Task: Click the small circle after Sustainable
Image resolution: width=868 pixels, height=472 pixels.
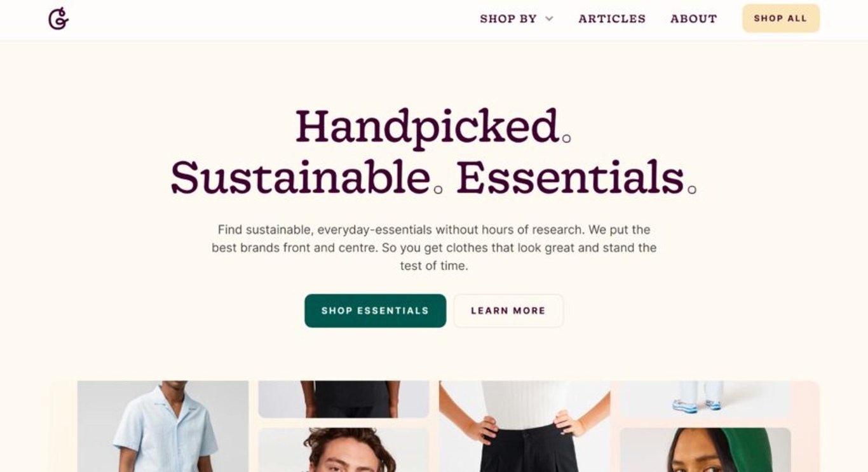Action: [438, 189]
